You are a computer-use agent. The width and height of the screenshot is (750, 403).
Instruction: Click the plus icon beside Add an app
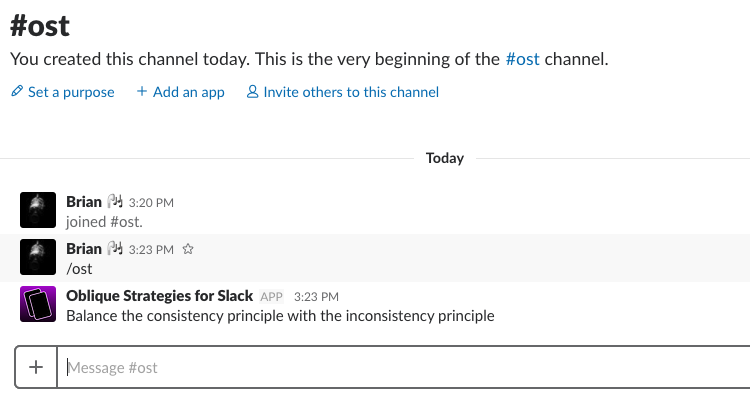pyautogui.click(x=142, y=92)
